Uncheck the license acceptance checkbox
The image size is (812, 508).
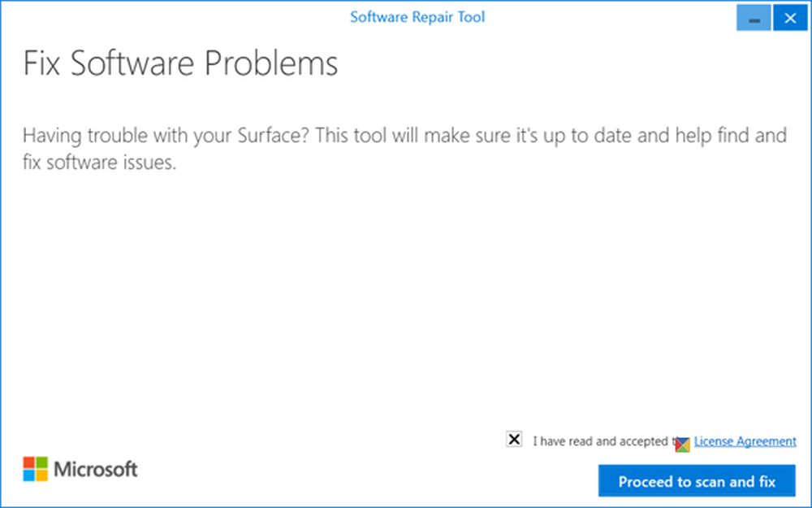(x=514, y=440)
